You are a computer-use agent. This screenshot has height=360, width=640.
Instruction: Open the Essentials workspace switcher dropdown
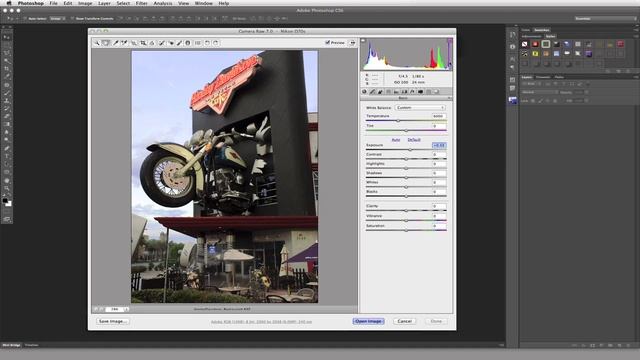[x=605, y=19]
